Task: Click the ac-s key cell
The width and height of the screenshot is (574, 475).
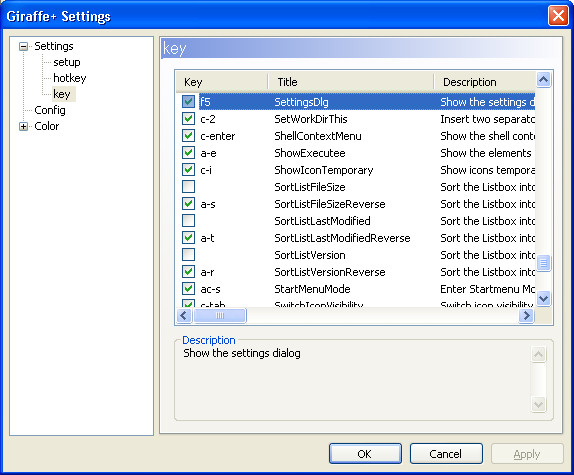Action: click(x=210, y=289)
